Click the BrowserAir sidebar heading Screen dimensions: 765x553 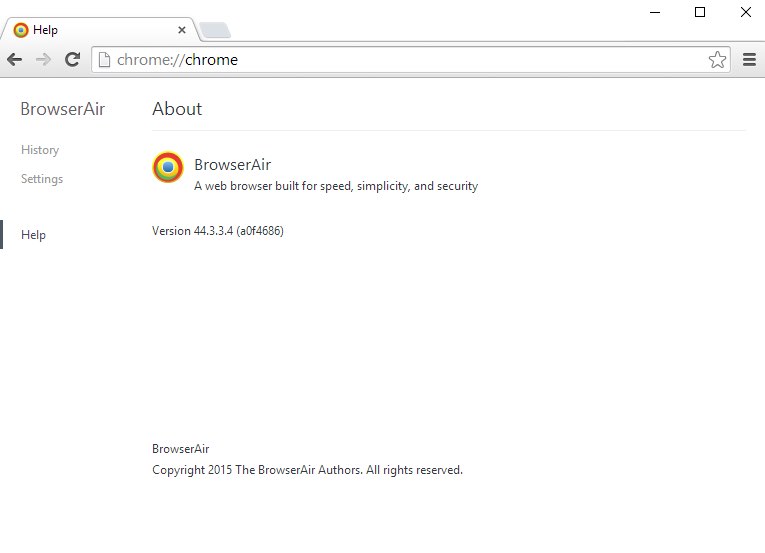tap(62, 109)
